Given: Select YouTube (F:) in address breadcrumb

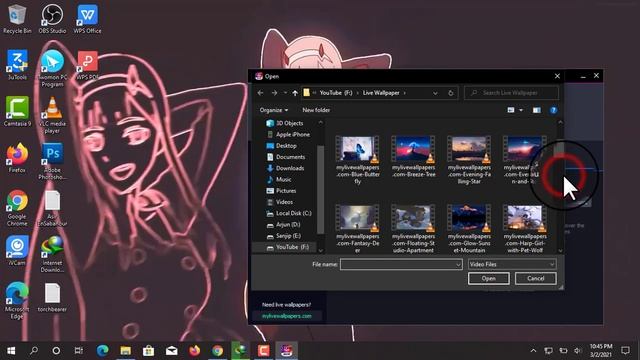Looking at the screenshot, I should coord(336,93).
